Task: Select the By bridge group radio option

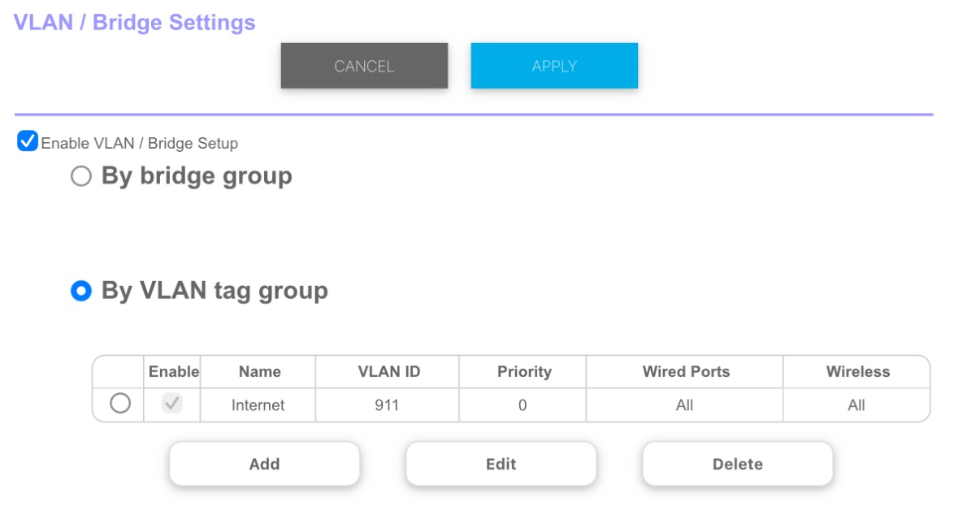Action: (x=81, y=176)
